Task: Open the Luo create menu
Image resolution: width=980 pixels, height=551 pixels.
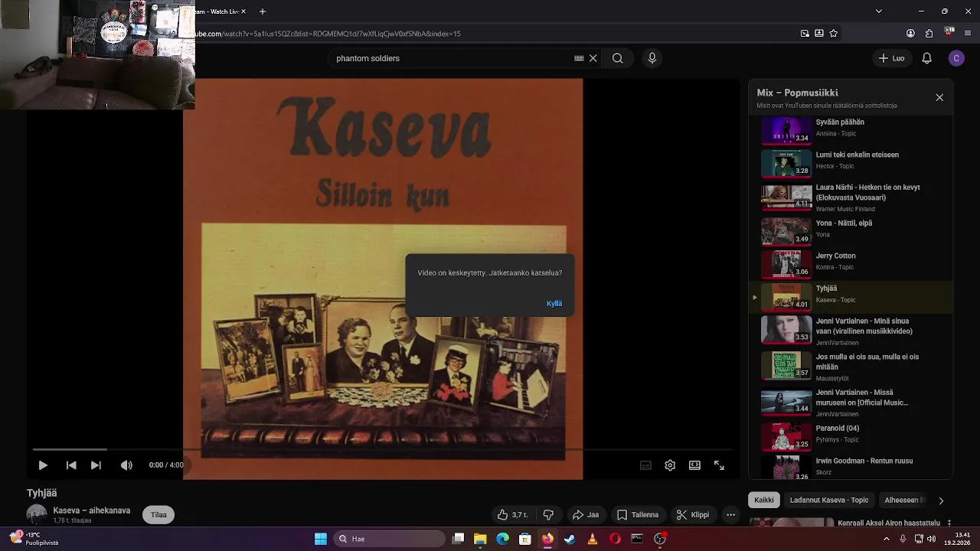Action: (892, 58)
